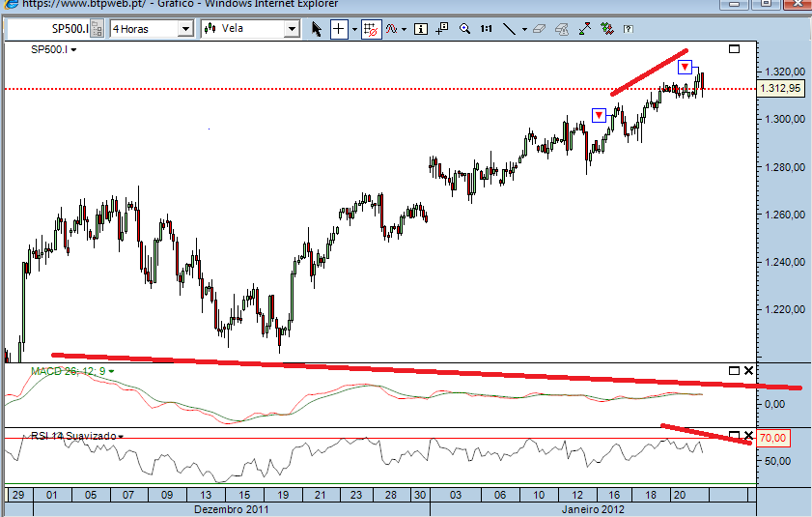Click the 1.300,00 price axis label
Image resolution: width=812 pixels, height=517 pixels.
(x=785, y=119)
